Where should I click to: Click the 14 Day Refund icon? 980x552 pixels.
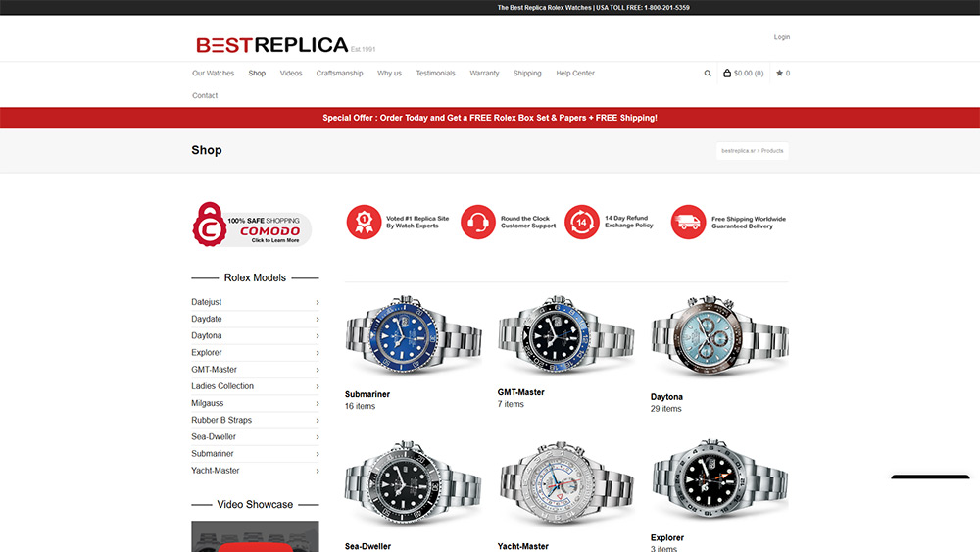click(582, 222)
